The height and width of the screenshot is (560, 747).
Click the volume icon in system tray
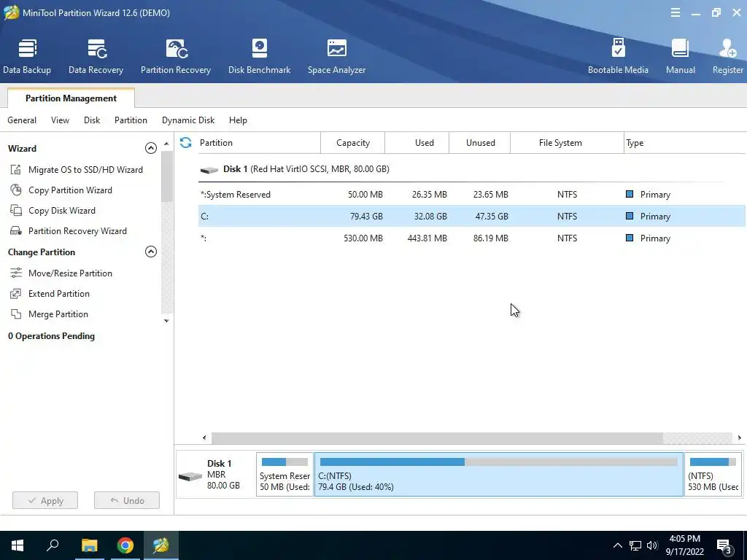coord(652,545)
